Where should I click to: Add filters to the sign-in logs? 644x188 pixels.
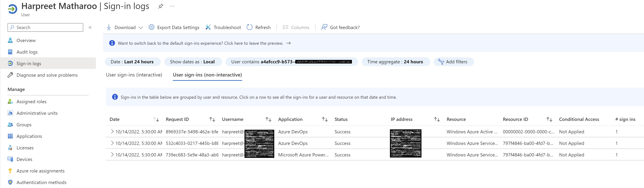[454, 62]
